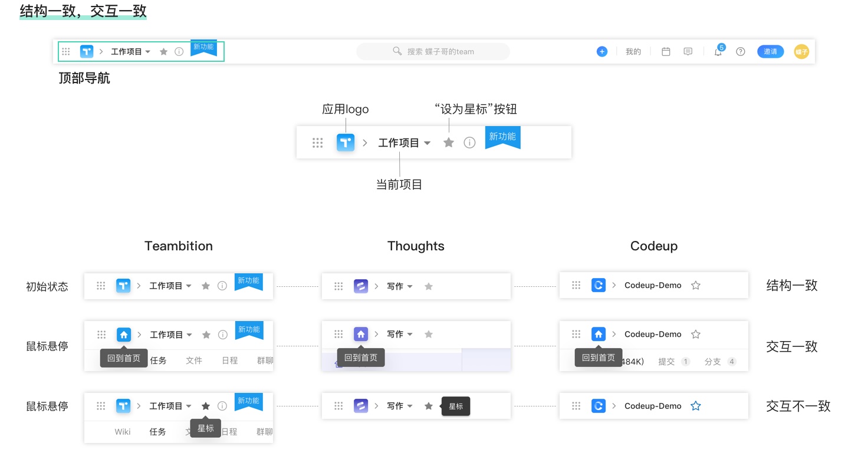Click the 新功能 badge in the annotated enlarged bar
Image resolution: width=868 pixels, height=453 pixels.
(502, 137)
